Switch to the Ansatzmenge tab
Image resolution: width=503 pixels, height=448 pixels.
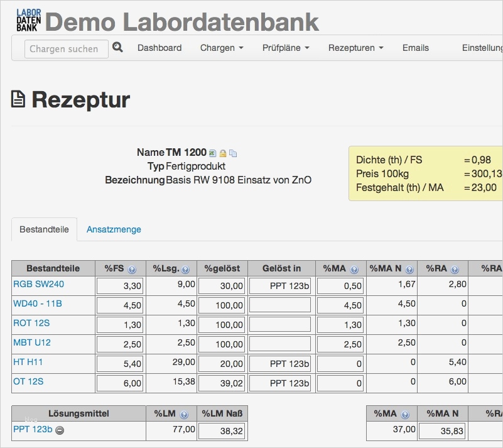[114, 229]
